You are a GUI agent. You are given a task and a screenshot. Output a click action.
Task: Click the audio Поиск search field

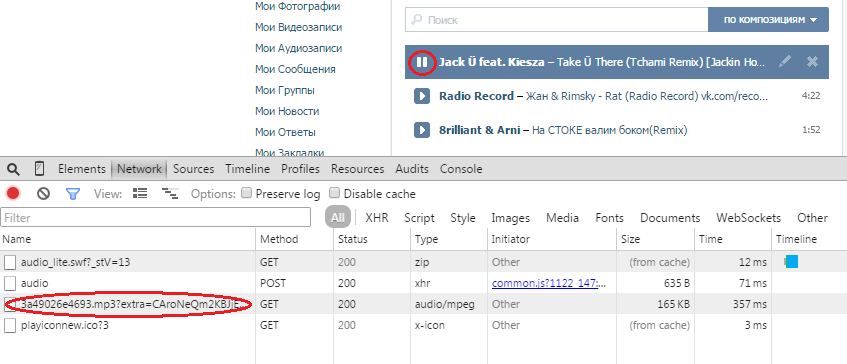click(x=556, y=20)
